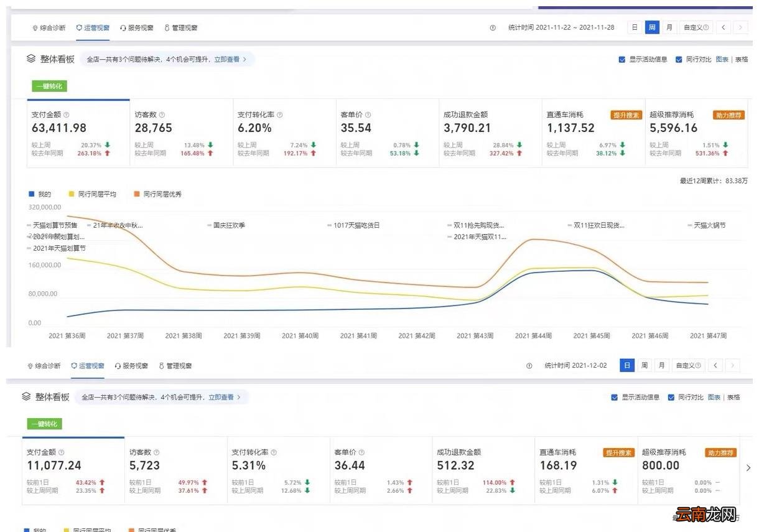Image resolution: width=759 pixels, height=532 pixels.
Task: Expand 立即查看 chevron in top notice bar
Action: point(244,60)
